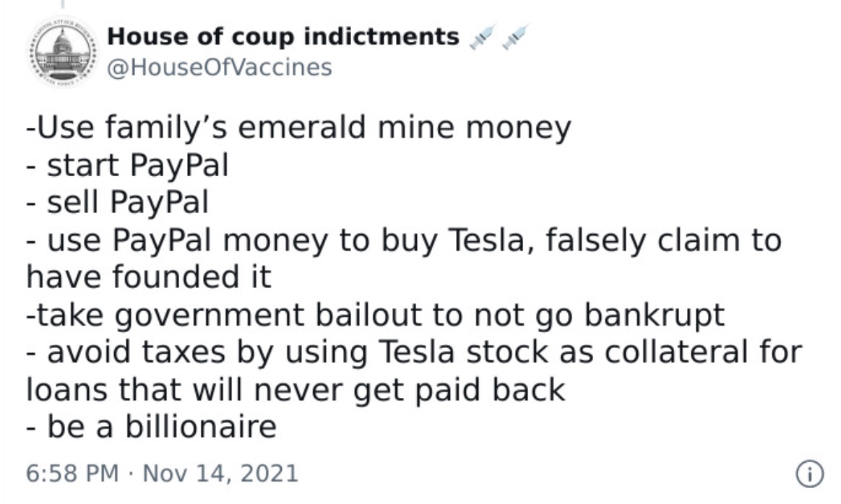Click the first syringe emoji beside the name
Viewport: 841px width, 504px height.
(483, 36)
